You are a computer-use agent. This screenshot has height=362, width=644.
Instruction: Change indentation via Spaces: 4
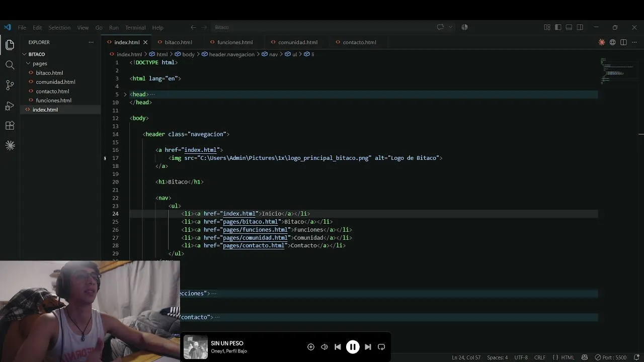(x=497, y=357)
